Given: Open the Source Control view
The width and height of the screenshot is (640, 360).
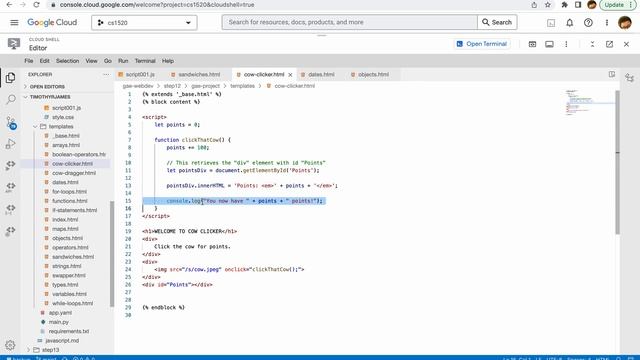Looking at the screenshot, I should (x=11, y=122).
